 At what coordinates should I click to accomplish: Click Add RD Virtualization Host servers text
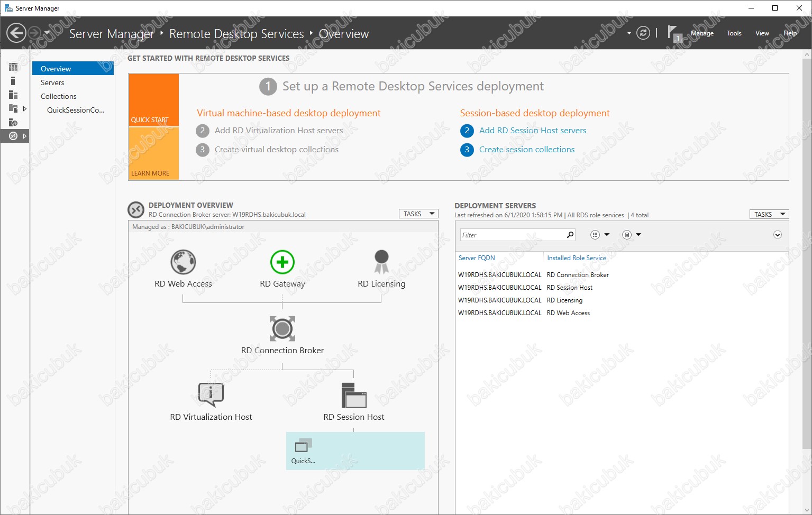279,131
